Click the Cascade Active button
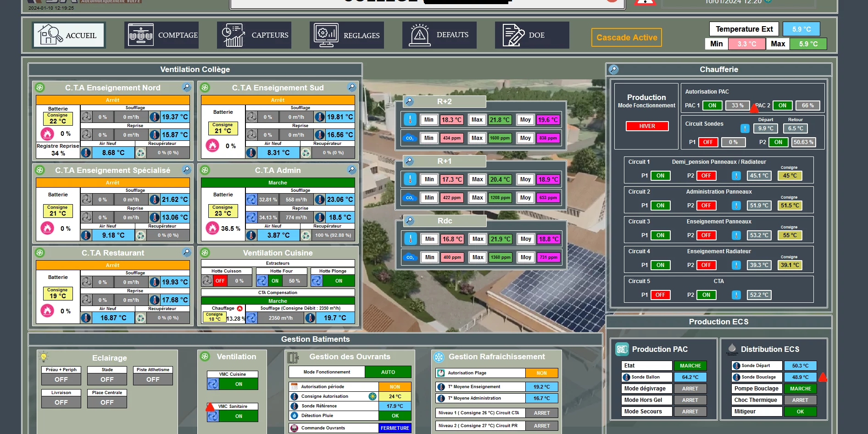The height and width of the screenshot is (434, 868). tap(626, 38)
